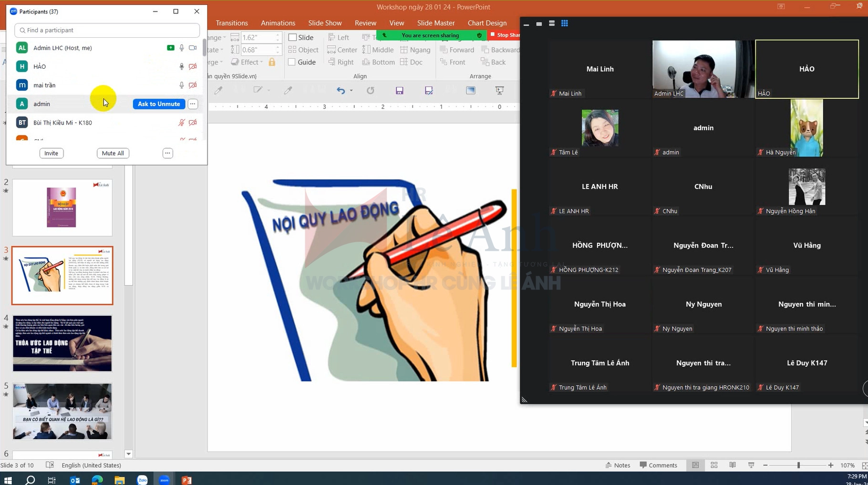The width and height of the screenshot is (868, 485).
Task: Click the Undo arrow icon
Action: tap(341, 90)
